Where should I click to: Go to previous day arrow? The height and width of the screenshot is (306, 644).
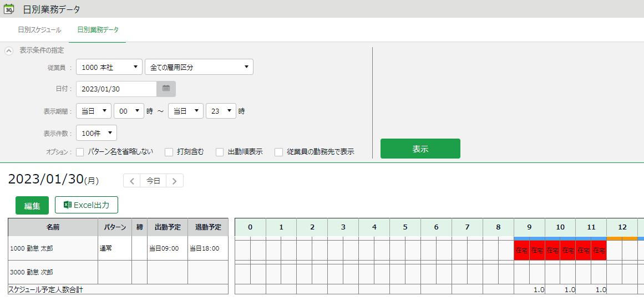[x=131, y=181]
